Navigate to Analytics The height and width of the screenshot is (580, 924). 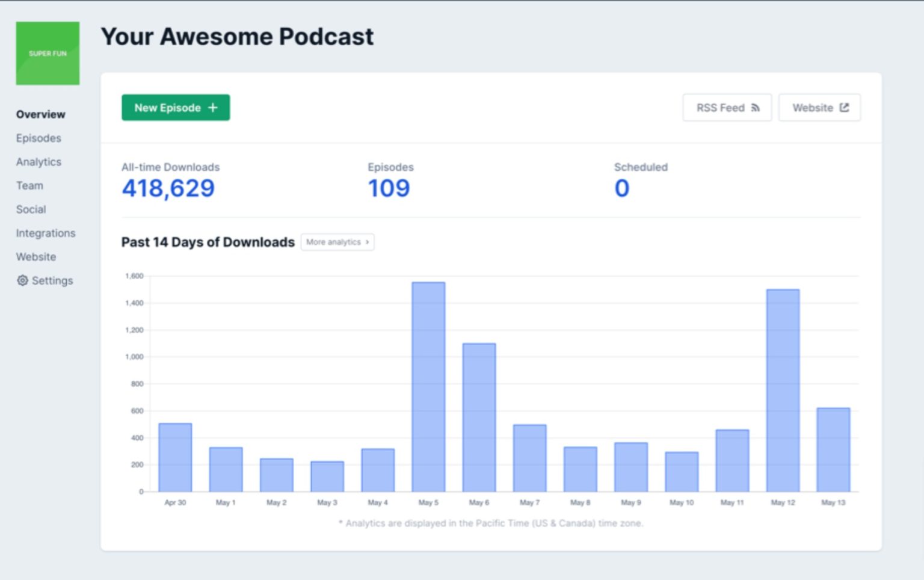[x=38, y=161]
